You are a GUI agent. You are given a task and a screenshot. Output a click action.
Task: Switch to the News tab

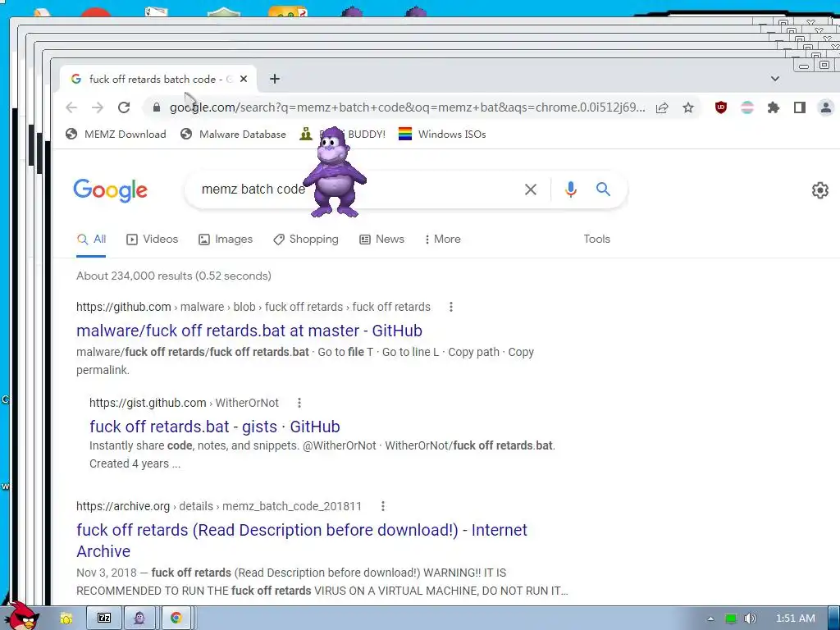tap(382, 240)
